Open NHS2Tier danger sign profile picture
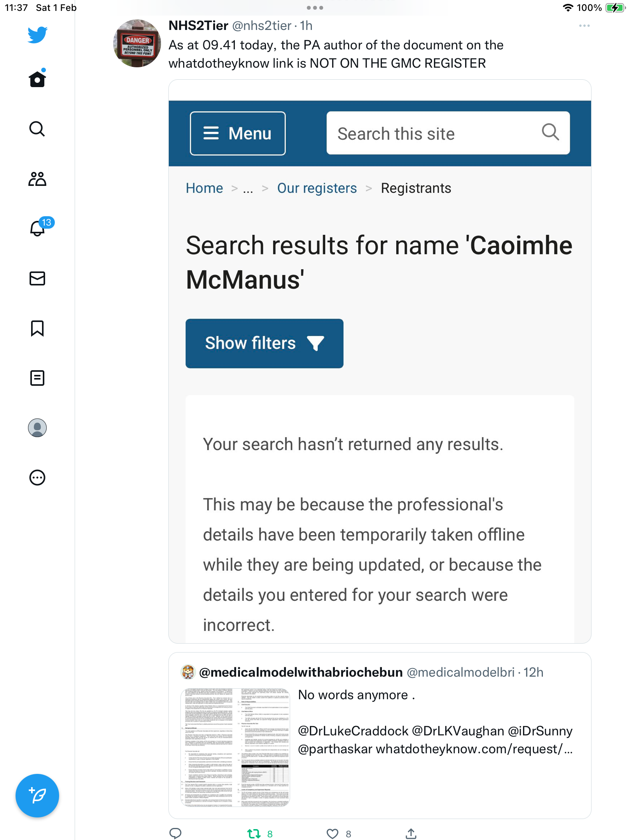This screenshot has width=630, height=840. (x=137, y=44)
